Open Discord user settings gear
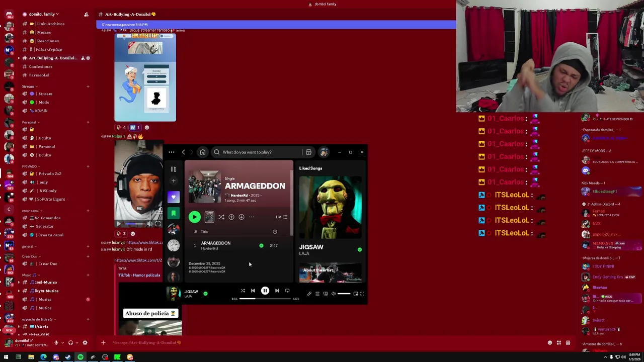 tap(85, 342)
